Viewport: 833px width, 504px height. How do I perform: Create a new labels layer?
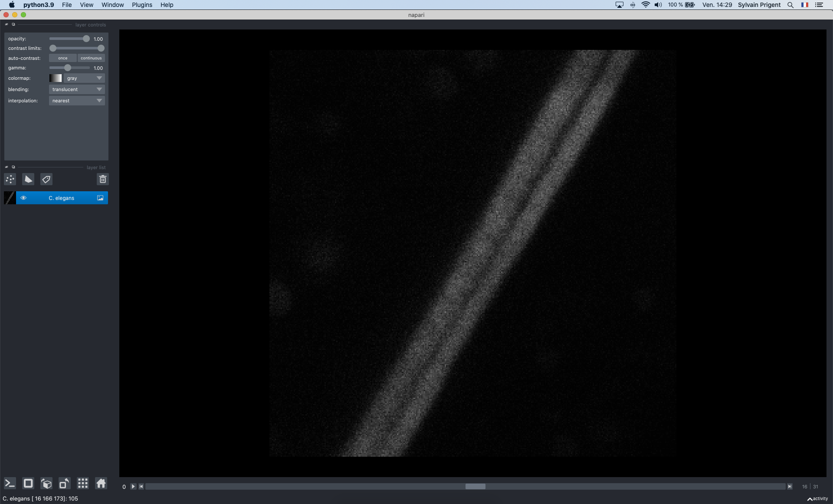(x=46, y=179)
